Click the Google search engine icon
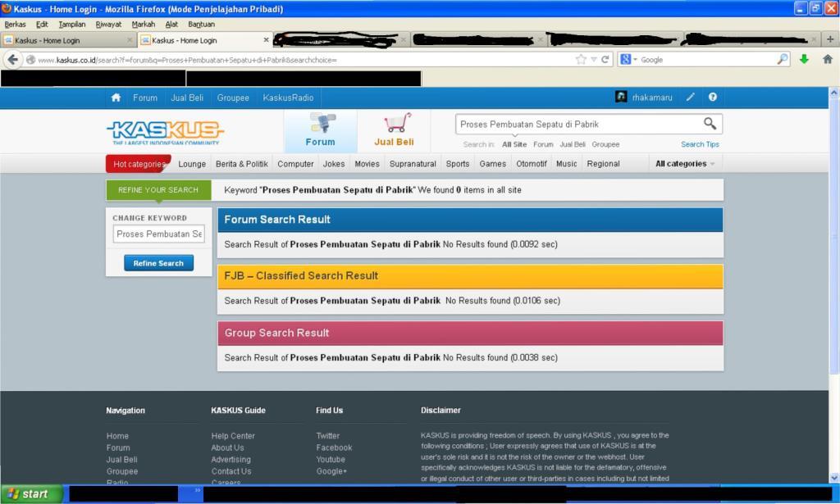This screenshot has height=504, width=840. (625, 59)
